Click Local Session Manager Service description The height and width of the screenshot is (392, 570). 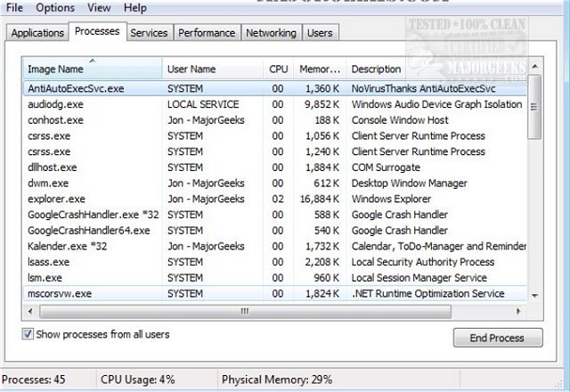[419, 277]
